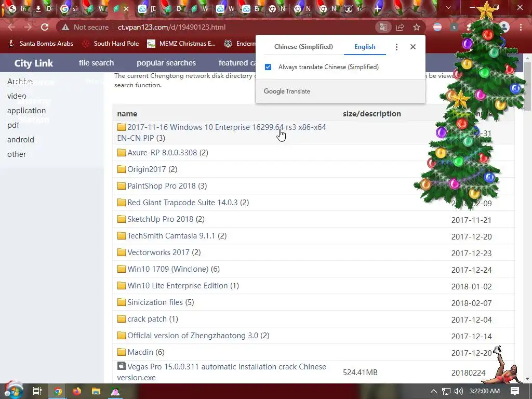Switch to the Chinese (Simplified) tab
The height and width of the screenshot is (399, 532).
tap(303, 47)
